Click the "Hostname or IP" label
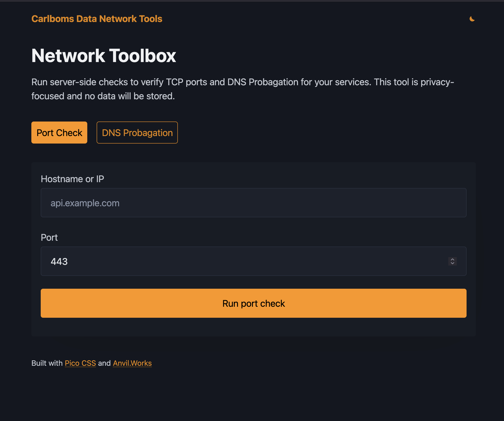This screenshot has width=504, height=421. 72,179
